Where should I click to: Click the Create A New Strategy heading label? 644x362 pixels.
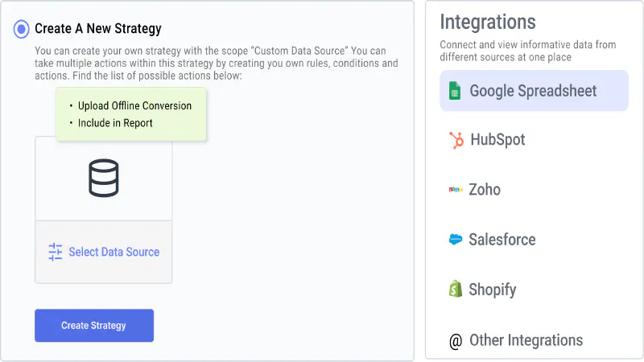pyautogui.click(x=97, y=29)
